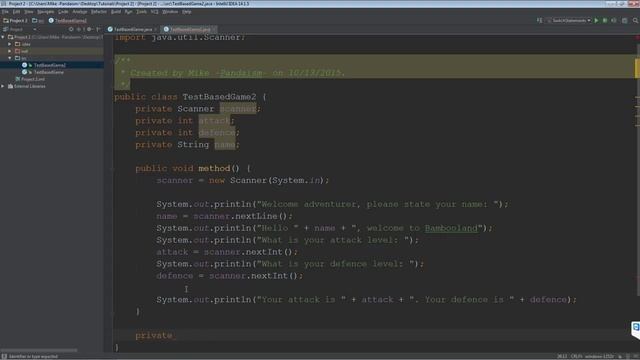
Task: Click the Search Everywhere magnifier
Action: 636,20
